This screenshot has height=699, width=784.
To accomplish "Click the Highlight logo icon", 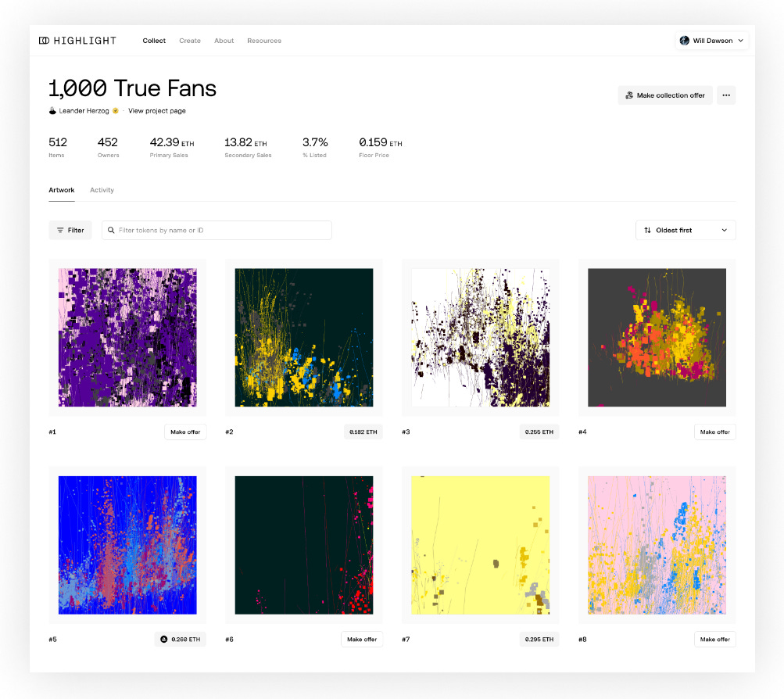I will point(45,41).
